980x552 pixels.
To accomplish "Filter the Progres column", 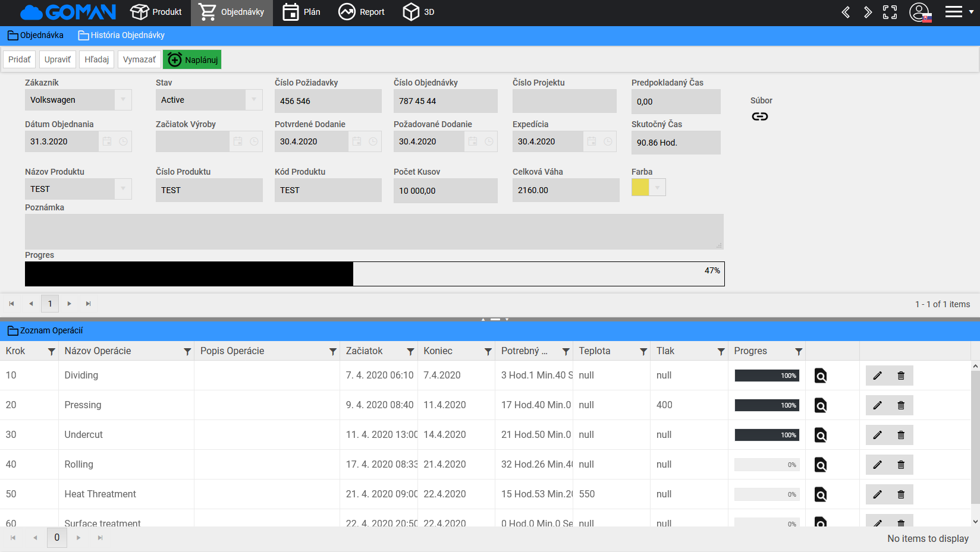I will pyautogui.click(x=799, y=352).
